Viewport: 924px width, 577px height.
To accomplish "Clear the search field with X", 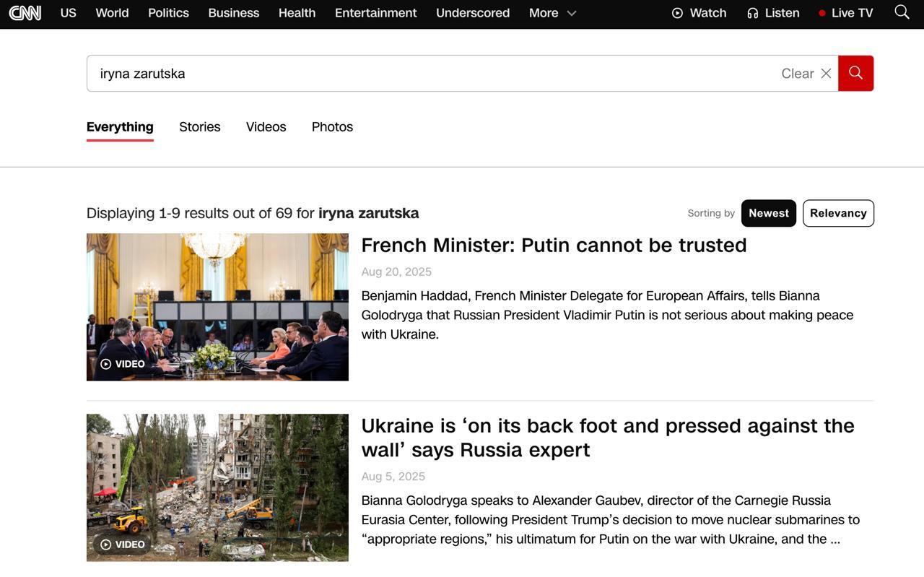I will [826, 74].
